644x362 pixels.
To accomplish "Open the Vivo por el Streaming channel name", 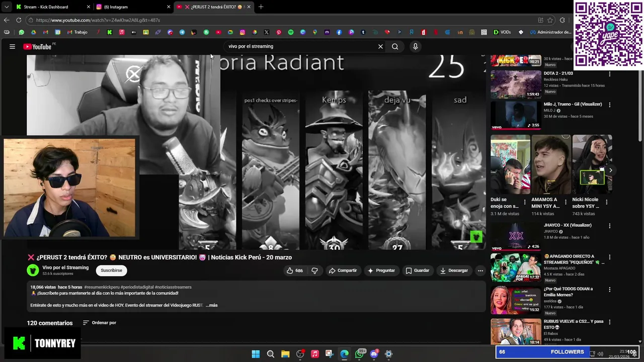I will tap(65, 267).
